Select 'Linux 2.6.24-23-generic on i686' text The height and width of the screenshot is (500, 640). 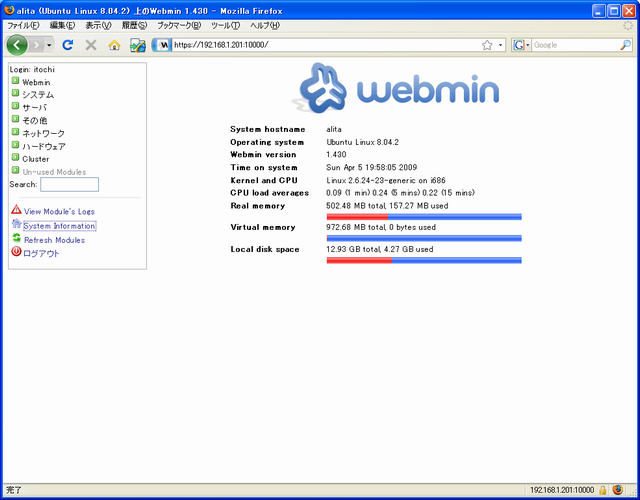click(386, 180)
